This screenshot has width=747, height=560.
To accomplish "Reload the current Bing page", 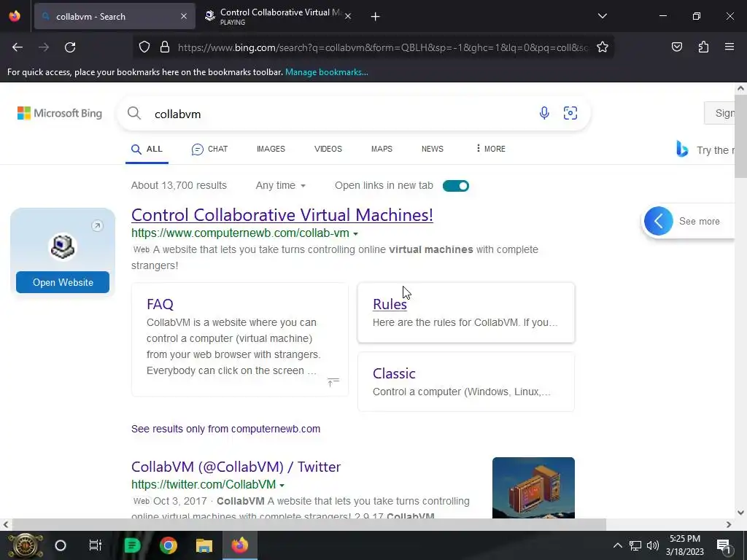I will tap(70, 47).
